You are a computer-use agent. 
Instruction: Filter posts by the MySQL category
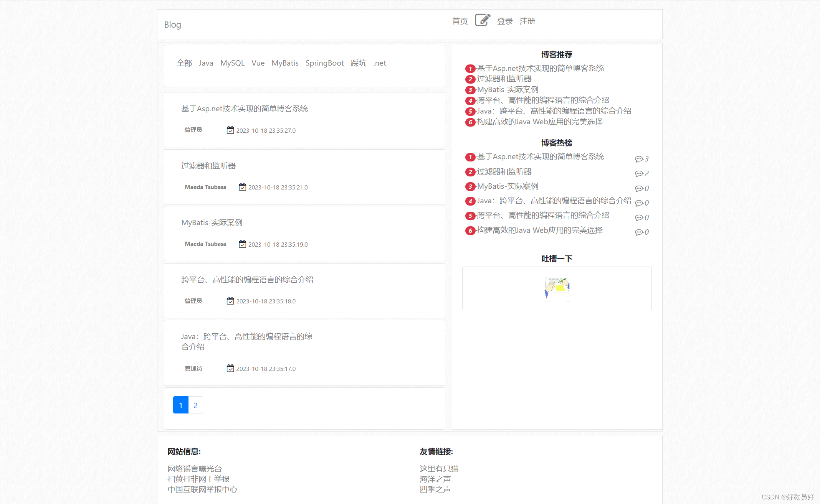click(232, 63)
